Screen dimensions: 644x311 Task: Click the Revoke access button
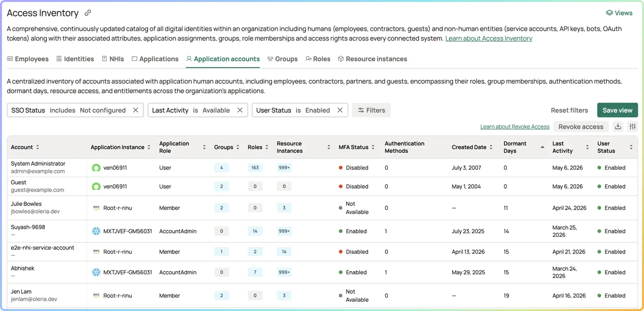(581, 127)
